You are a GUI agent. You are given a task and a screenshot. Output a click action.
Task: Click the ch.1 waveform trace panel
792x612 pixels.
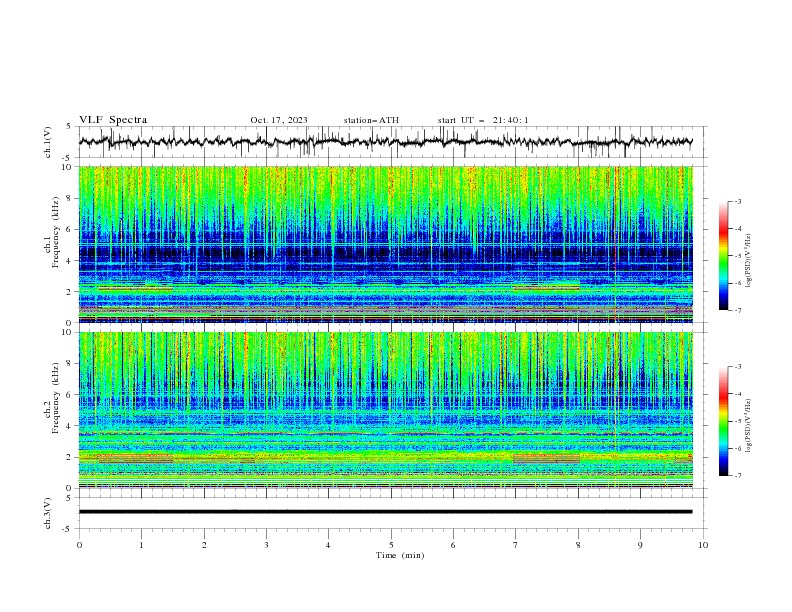(393, 142)
